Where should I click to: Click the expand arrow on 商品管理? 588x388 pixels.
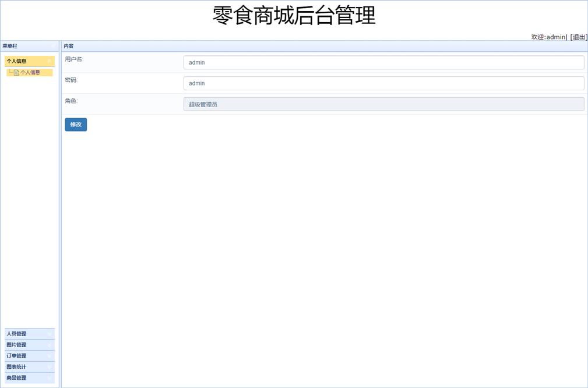pos(50,378)
